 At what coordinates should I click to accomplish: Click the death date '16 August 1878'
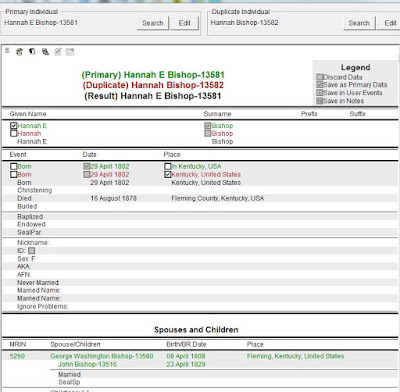point(114,198)
